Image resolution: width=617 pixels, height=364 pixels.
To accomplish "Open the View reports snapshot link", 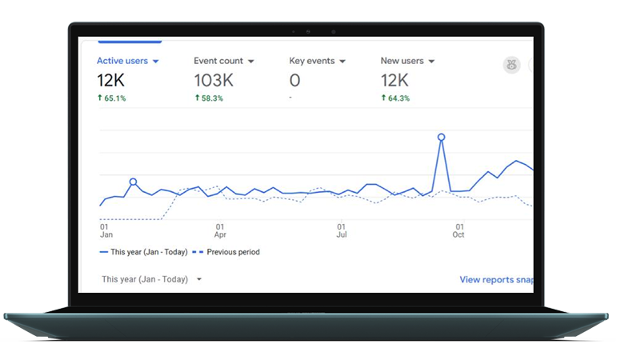I will 495,280.
